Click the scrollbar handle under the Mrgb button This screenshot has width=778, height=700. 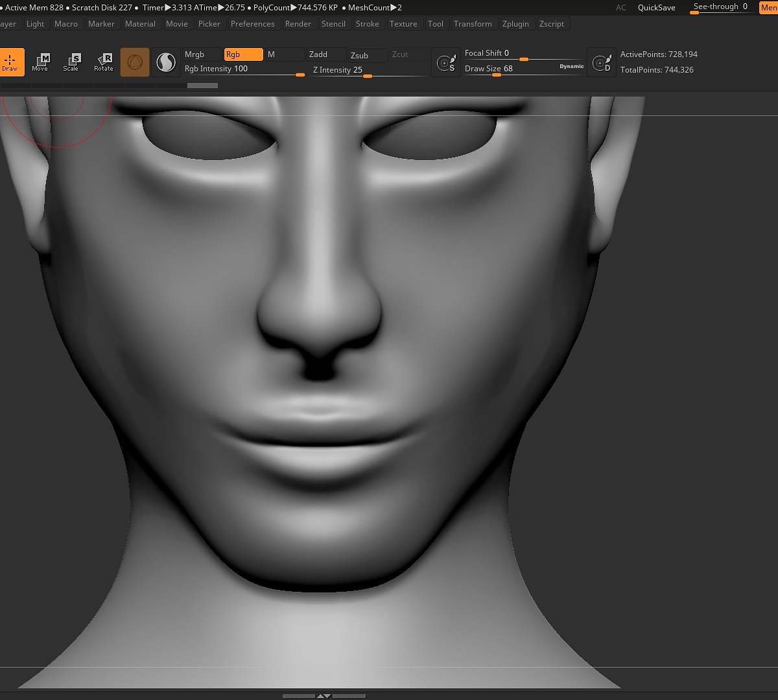(202, 86)
